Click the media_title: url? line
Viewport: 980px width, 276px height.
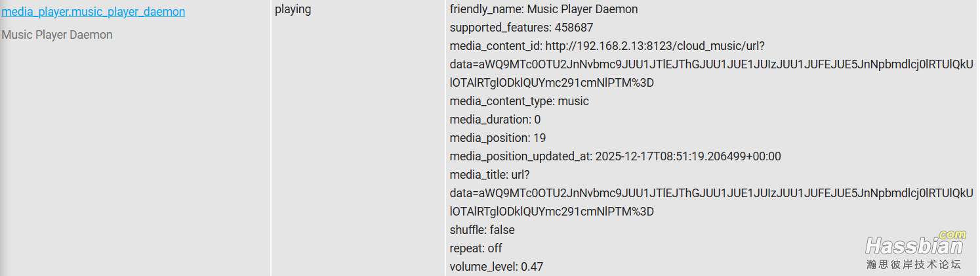point(489,175)
